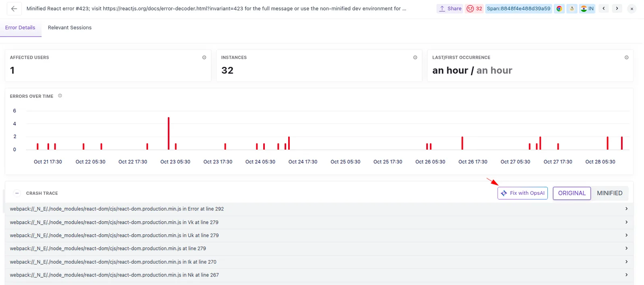The image size is (644, 285).
Task: Click the sad-face error count badge showing 32
Action: point(475,8)
